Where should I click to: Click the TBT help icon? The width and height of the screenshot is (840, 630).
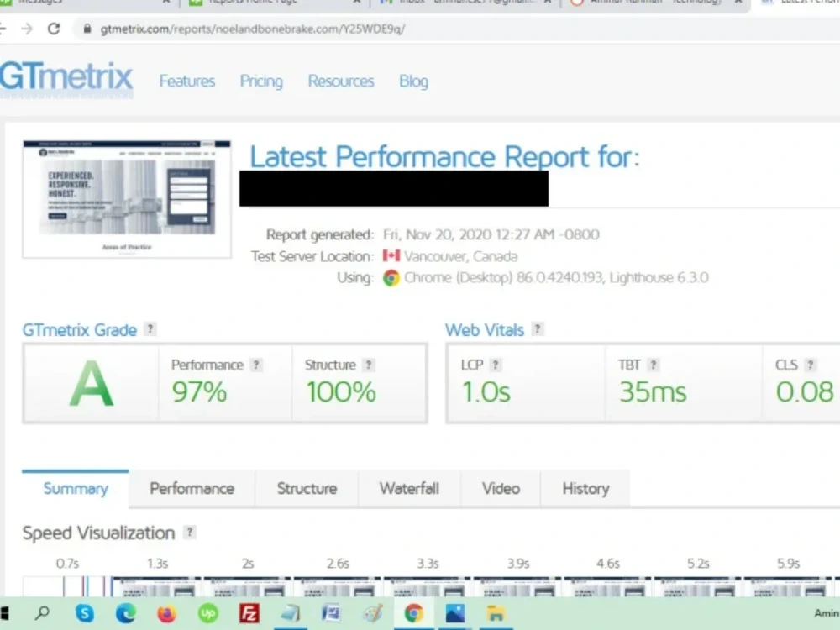[653, 365]
